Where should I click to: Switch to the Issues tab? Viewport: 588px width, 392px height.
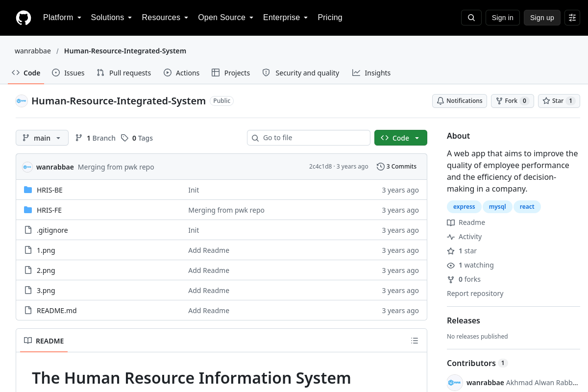coord(68,73)
